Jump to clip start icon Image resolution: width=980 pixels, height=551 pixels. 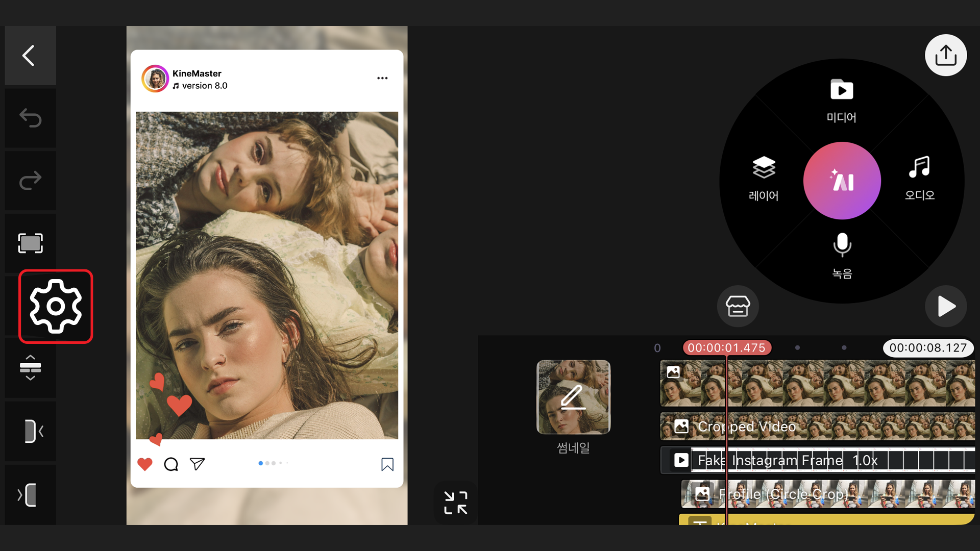click(x=33, y=432)
